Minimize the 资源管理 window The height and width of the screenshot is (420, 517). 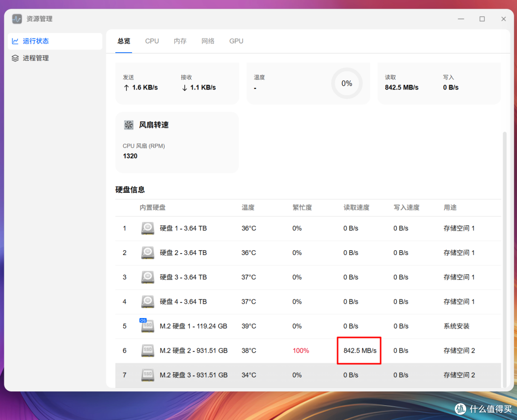[x=461, y=19]
